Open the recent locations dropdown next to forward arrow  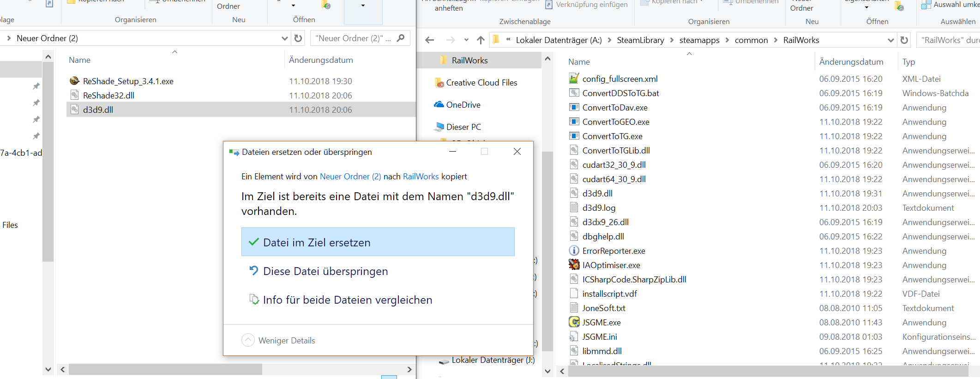[x=466, y=40]
